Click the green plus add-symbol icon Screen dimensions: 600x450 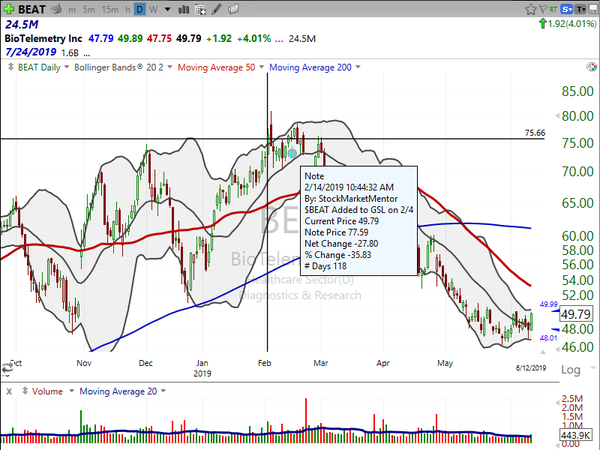click(8, 9)
